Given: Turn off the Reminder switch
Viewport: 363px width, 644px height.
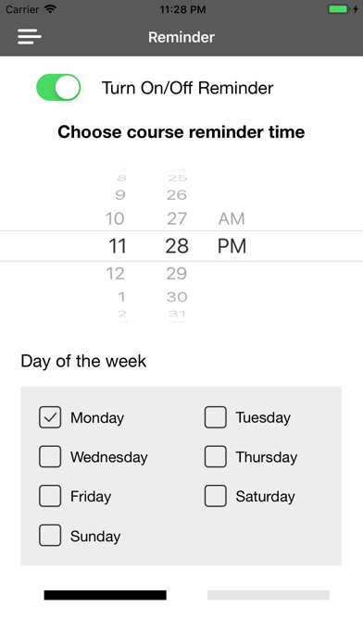Looking at the screenshot, I should pyautogui.click(x=58, y=88).
